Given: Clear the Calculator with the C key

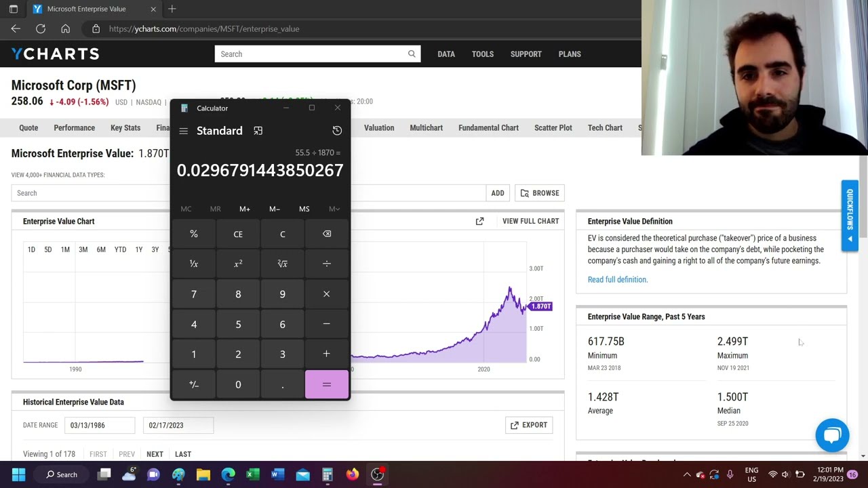Looking at the screenshot, I should tap(283, 234).
